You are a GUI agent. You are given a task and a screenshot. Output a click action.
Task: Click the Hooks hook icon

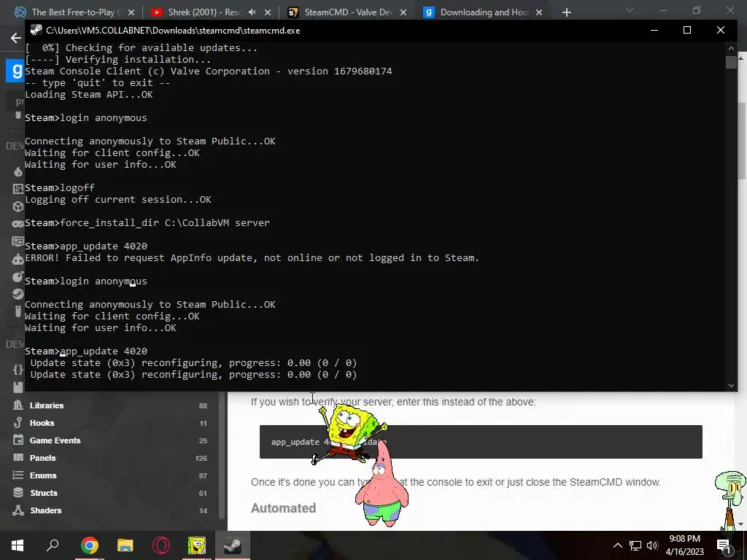(x=18, y=423)
